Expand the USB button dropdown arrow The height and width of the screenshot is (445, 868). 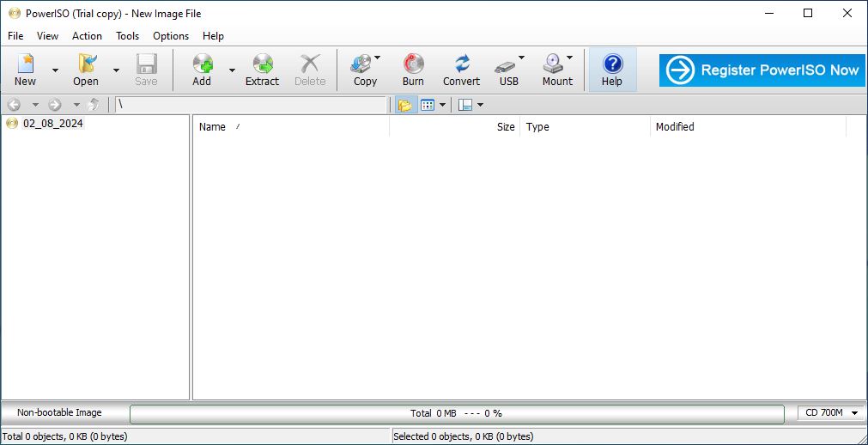[x=521, y=57]
